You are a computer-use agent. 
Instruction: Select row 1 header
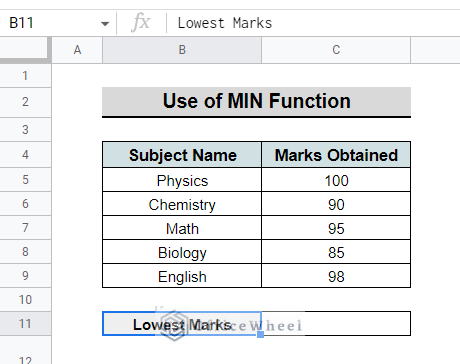(25, 76)
